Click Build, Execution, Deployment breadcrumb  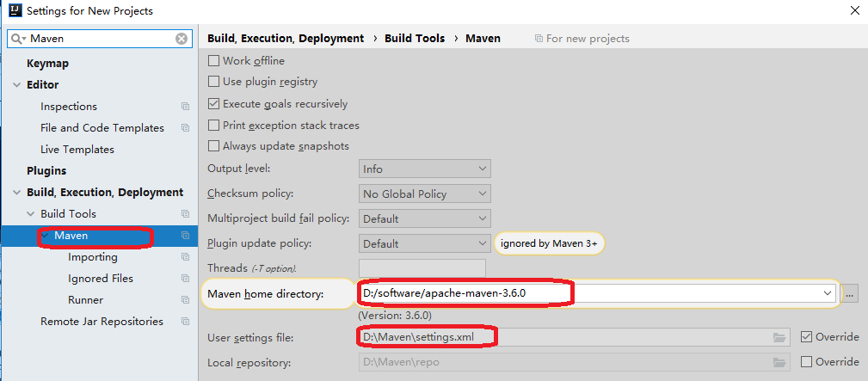tap(286, 39)
